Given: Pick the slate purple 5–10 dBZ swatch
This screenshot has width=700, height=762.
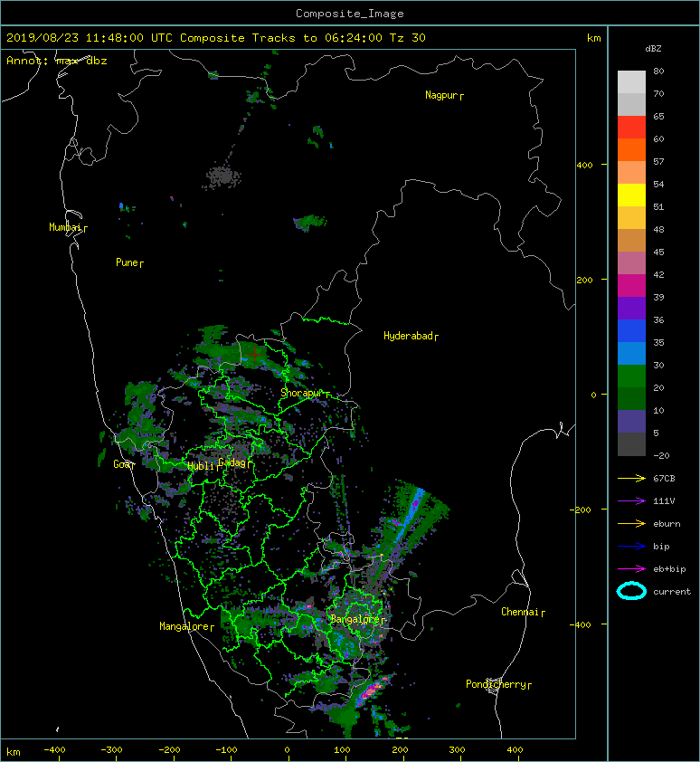Looking at the screenshot, I should click(x=631, y=421).
